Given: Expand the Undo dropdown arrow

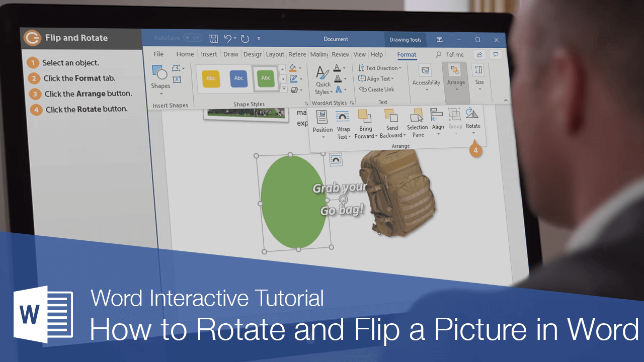Looking at the screenshot, I should point(234,39).
